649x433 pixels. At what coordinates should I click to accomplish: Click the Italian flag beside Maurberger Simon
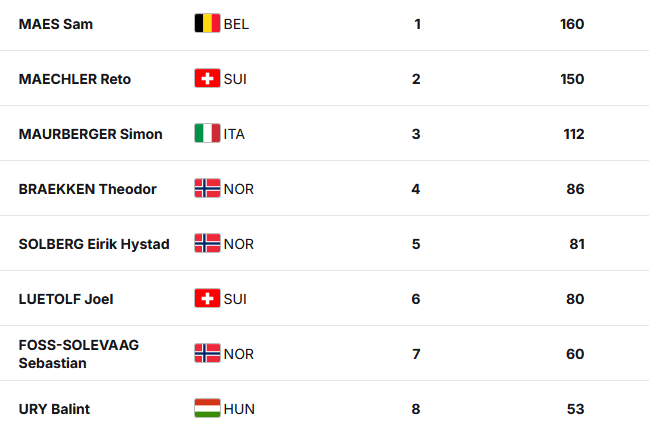pos(207,133)
